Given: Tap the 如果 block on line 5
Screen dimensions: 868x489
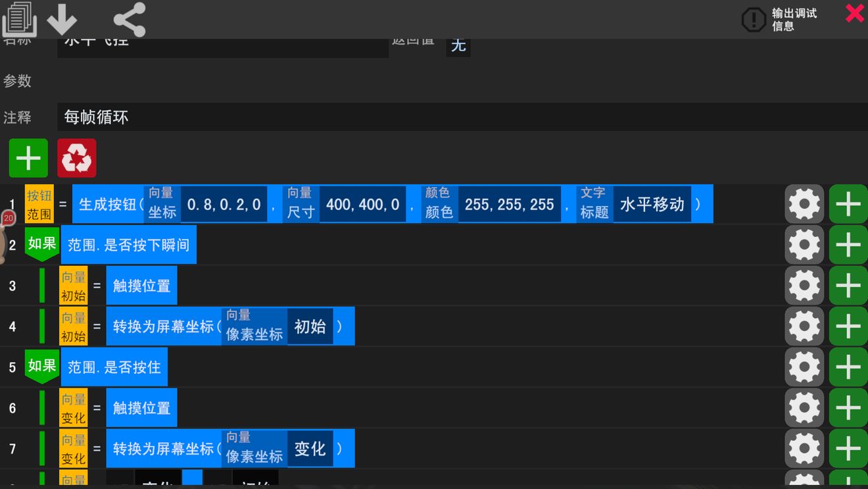Looking at the screenshot, I should coord(42,367).
